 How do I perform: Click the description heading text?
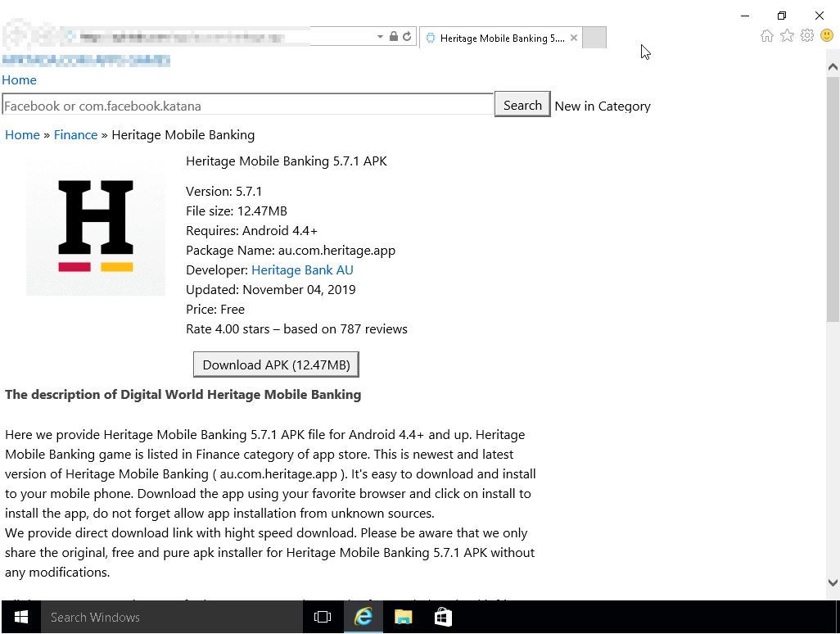[183, 395]
